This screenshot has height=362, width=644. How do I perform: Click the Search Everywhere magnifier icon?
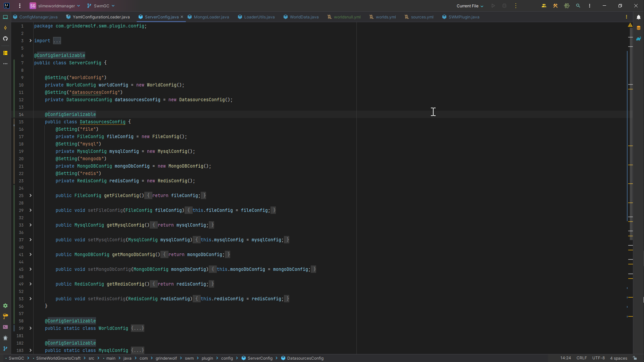click(x=578, y=6)
